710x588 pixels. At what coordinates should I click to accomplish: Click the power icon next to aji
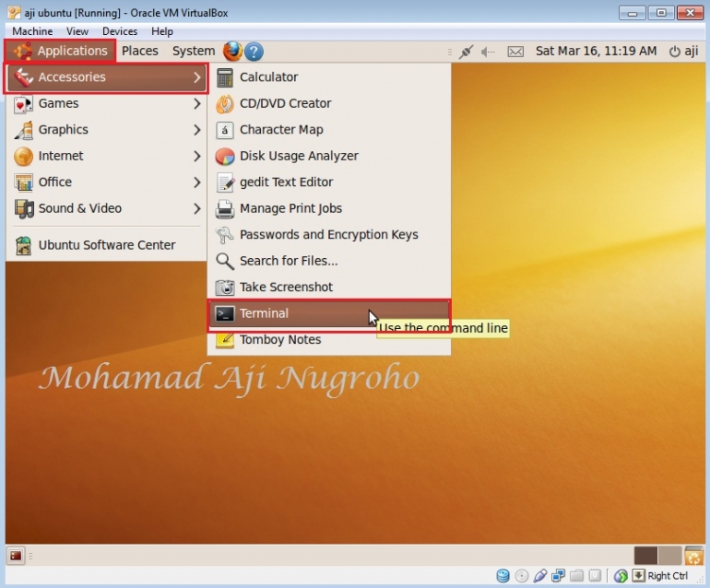[x=675, y=52]
